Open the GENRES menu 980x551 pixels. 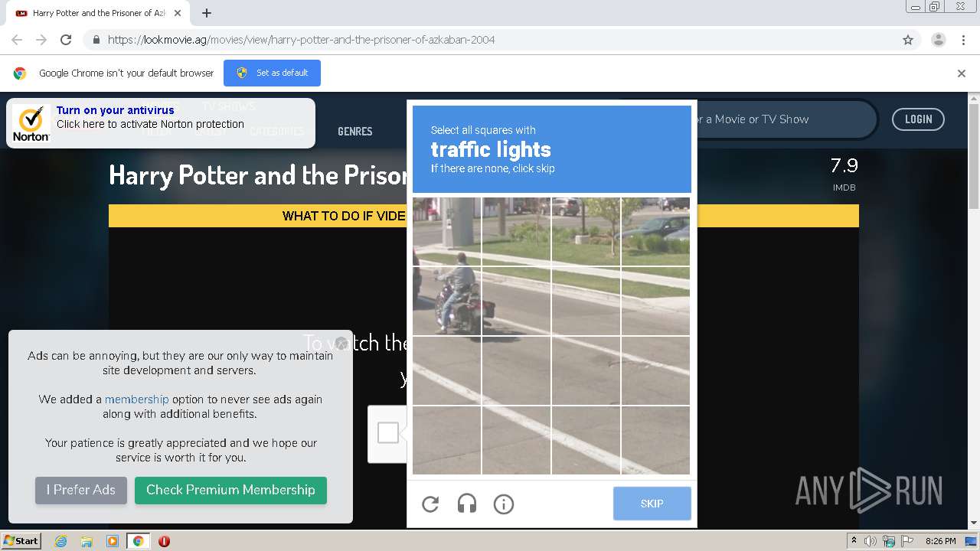click(355, 132)
